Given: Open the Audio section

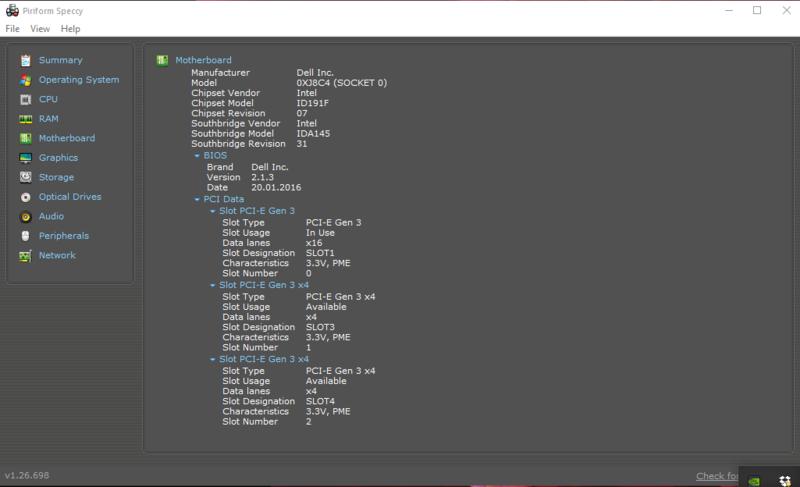Looking at the screenshot, I should coord(52,216).
